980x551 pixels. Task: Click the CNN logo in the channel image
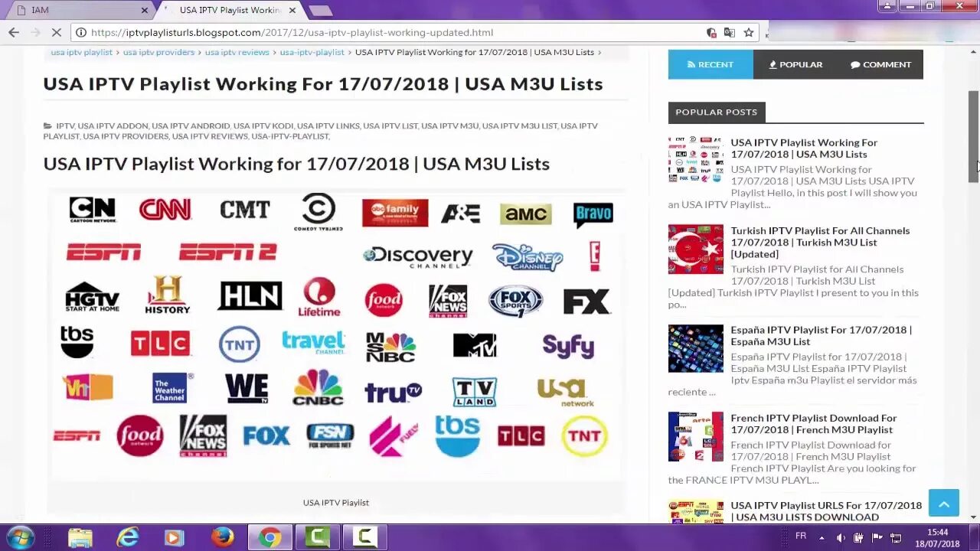[165, 209]
